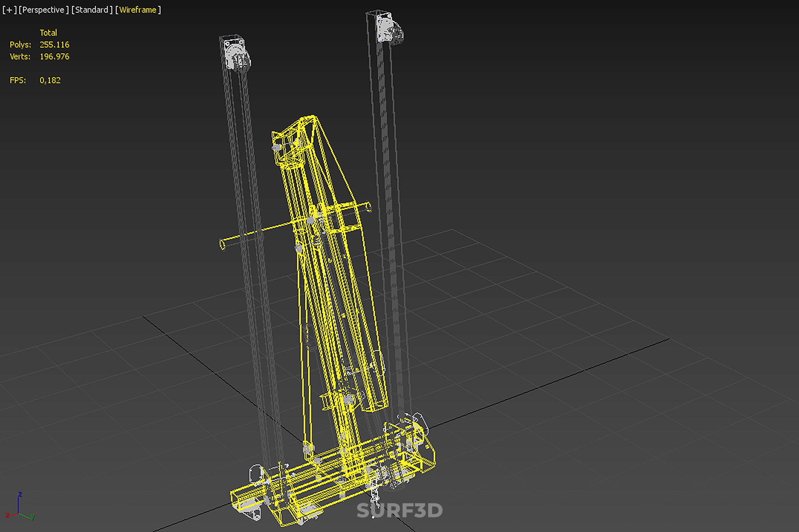799x532 pixels.
Task: Click the Polys count in viewport statistics
Action: coord(54,44)
